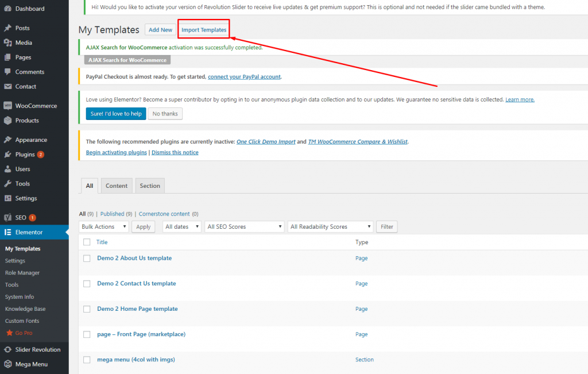This screenshot has height=374, width=588.
Task: Click the Yoast SEO icon
Action: coord(7,218)
